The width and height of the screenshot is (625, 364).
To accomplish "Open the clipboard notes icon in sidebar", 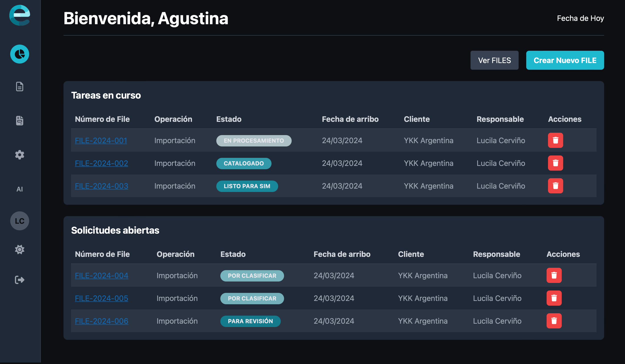I will 19,120.
